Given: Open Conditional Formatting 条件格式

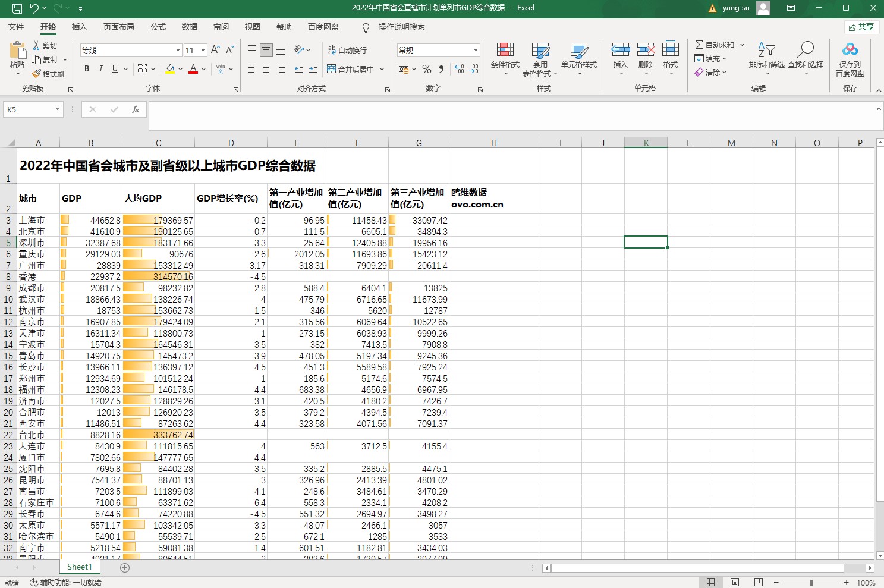Looking at the screenshot, I should point(505,59).
